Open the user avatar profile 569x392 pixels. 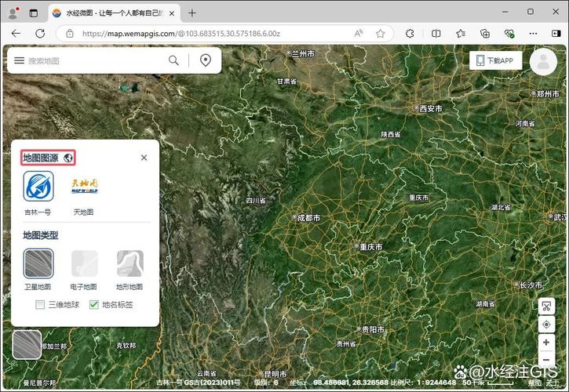(x=543, y=62)
